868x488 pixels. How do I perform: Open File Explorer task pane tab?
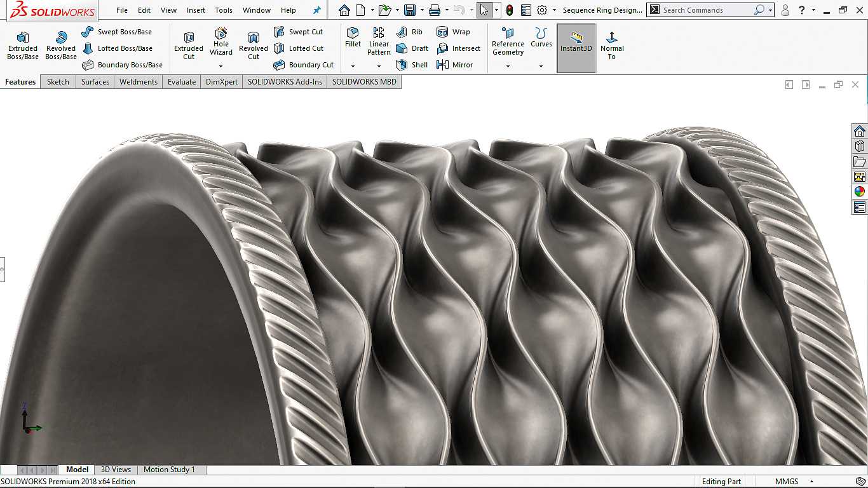860,161
